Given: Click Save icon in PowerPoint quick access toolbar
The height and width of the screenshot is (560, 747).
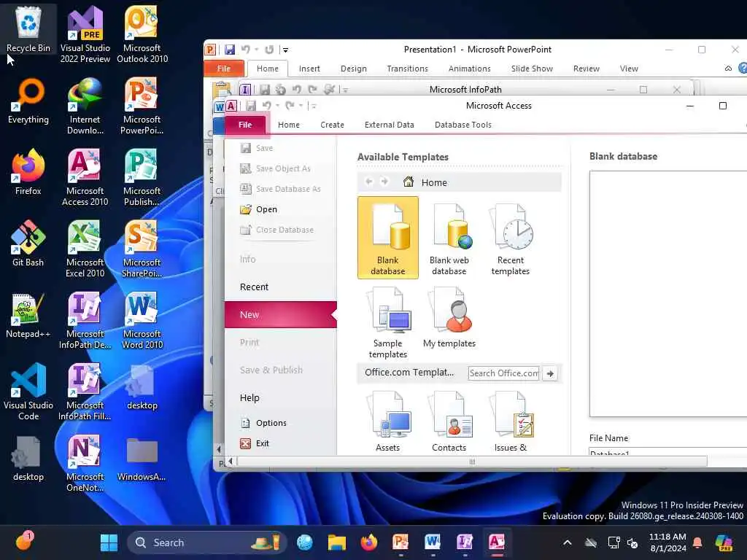Looking at the screenshot, I should (x=230, y=50).
